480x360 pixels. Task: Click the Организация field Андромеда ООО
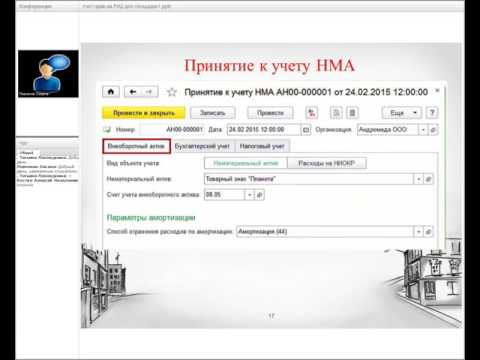387,130
